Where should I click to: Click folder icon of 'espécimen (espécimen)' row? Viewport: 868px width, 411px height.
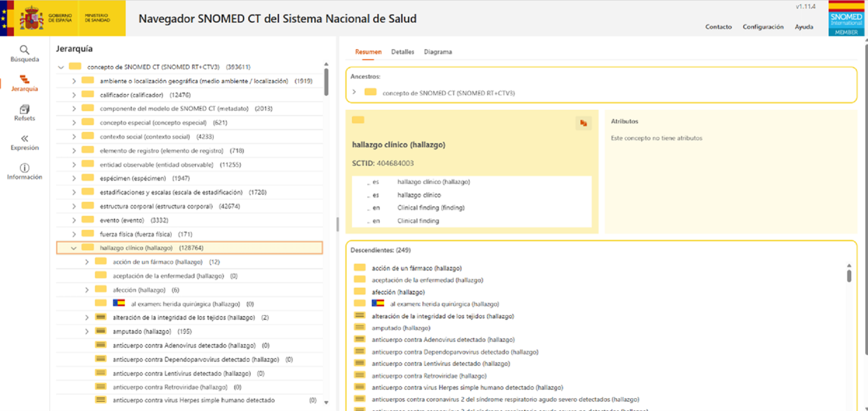[x=88, y=178]
